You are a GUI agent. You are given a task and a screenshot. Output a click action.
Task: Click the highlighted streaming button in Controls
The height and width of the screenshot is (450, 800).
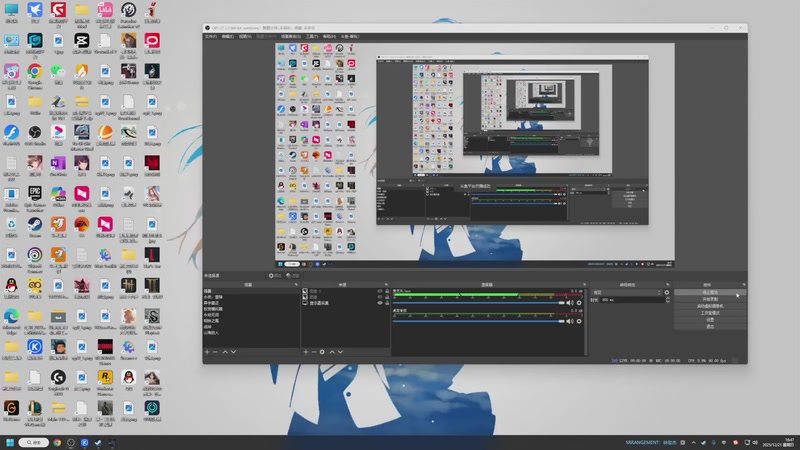[x=710, y=292]
